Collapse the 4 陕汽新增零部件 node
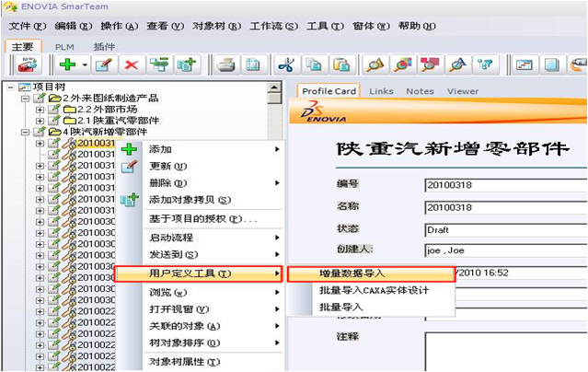 (x=25, y=132)
